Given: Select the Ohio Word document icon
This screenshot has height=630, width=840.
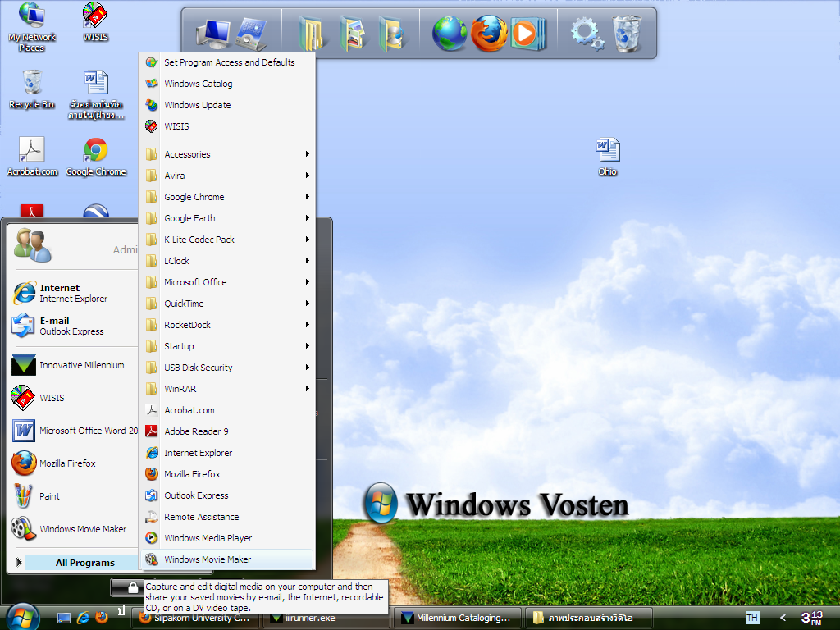Looking at the screenshot, I should click(608, 157).
